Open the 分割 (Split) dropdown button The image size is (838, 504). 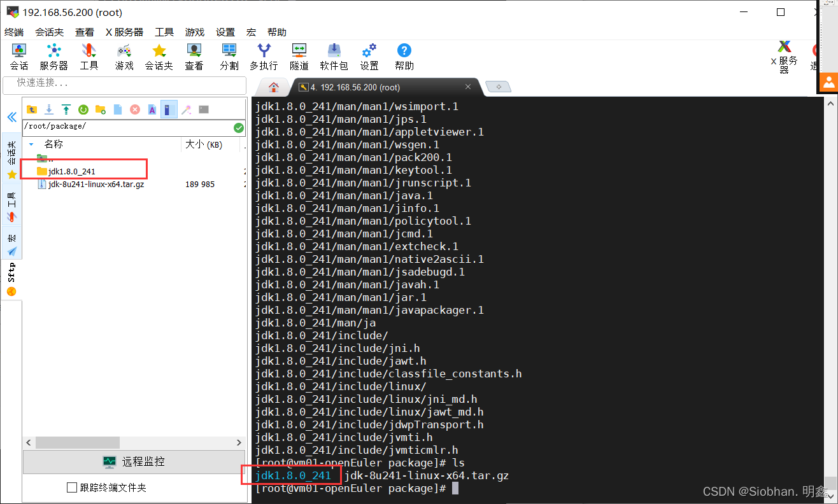[229, 56]
